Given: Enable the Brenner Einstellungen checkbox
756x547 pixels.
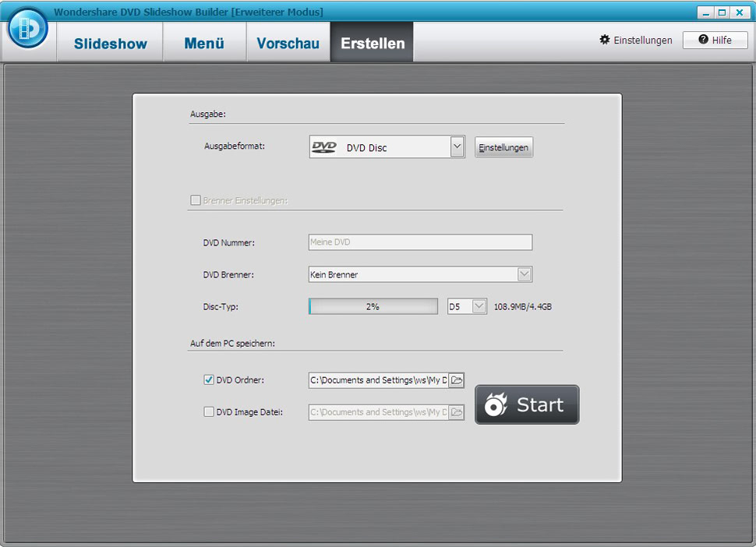Looking at the screenshot, I should point(196,200).
